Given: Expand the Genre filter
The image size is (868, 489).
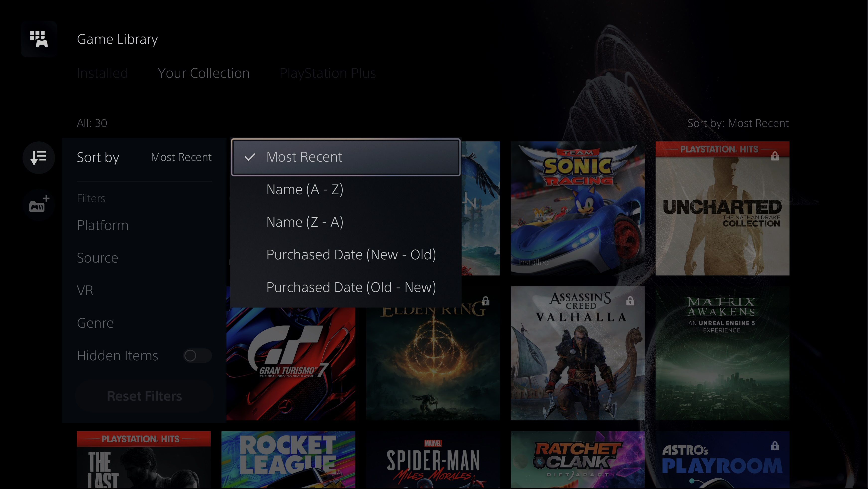Looking at the screenshot, I should (x=95, y=323).
